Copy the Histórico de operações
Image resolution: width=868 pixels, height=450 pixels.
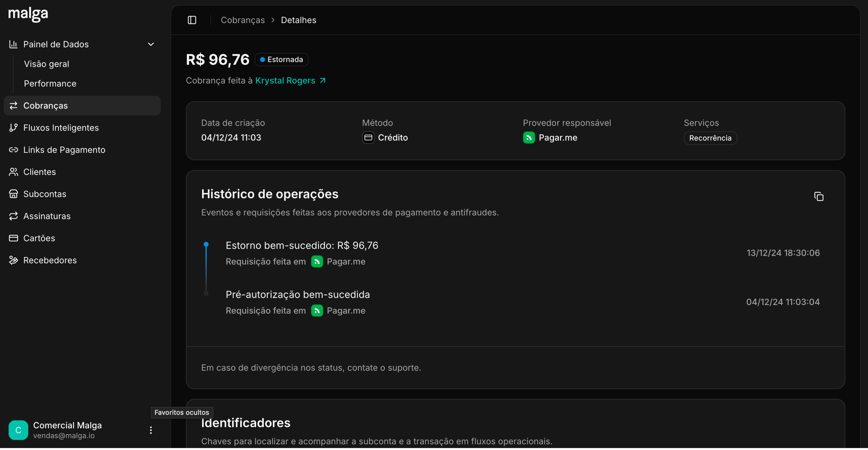pyautogui.click(x=818, y=196)
